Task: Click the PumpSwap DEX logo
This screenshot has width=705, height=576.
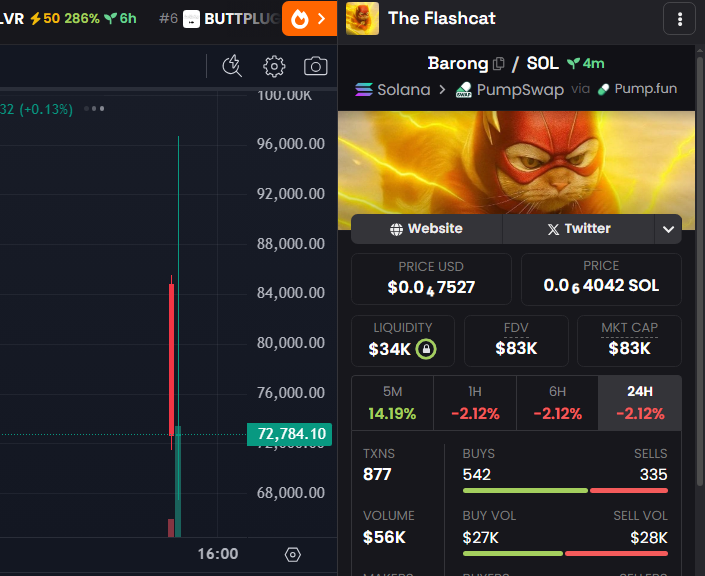Action: point(464,89)
